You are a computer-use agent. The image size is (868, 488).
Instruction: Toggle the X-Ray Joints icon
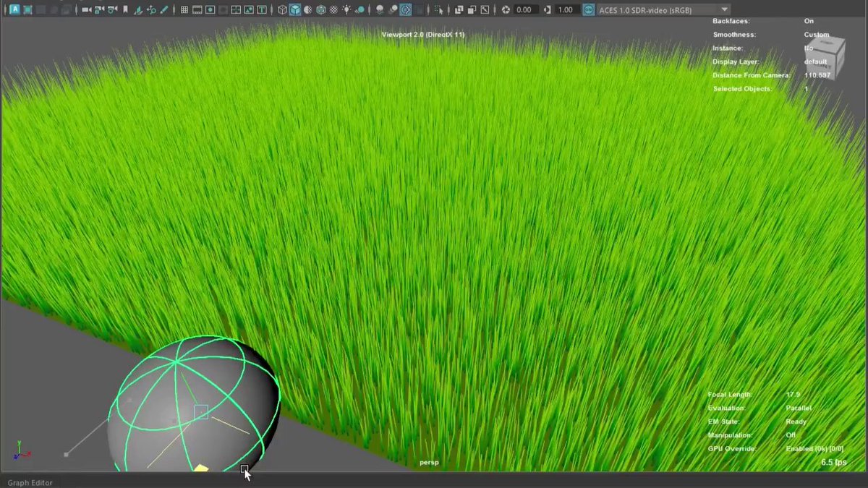click(485, 10)
